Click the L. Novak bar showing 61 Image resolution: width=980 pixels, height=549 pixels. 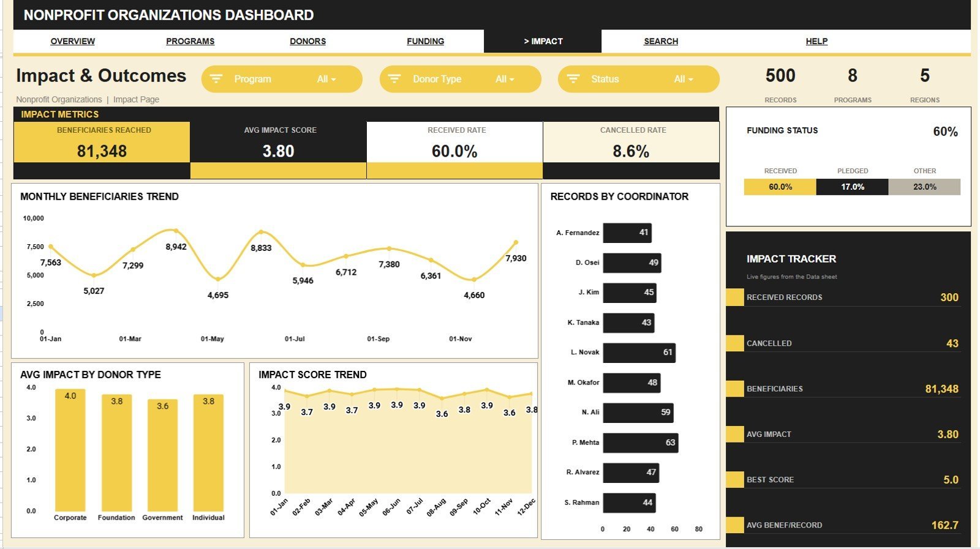(639, 353)
